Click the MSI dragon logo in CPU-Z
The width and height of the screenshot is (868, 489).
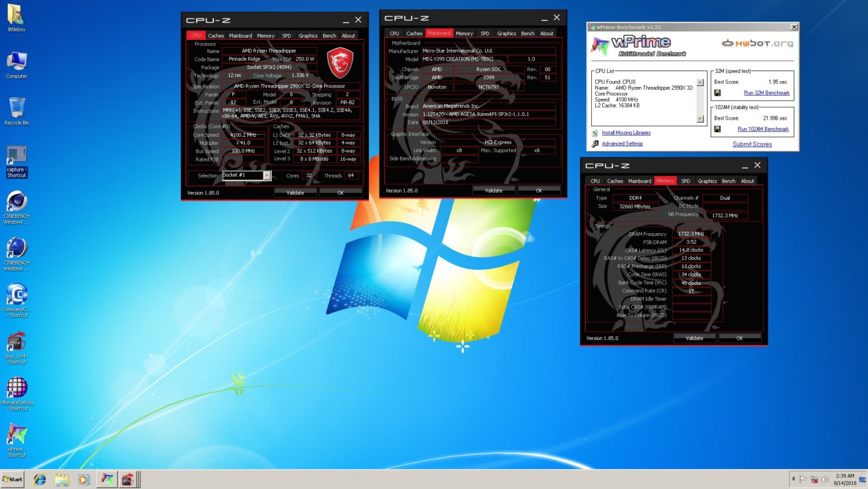340,63
